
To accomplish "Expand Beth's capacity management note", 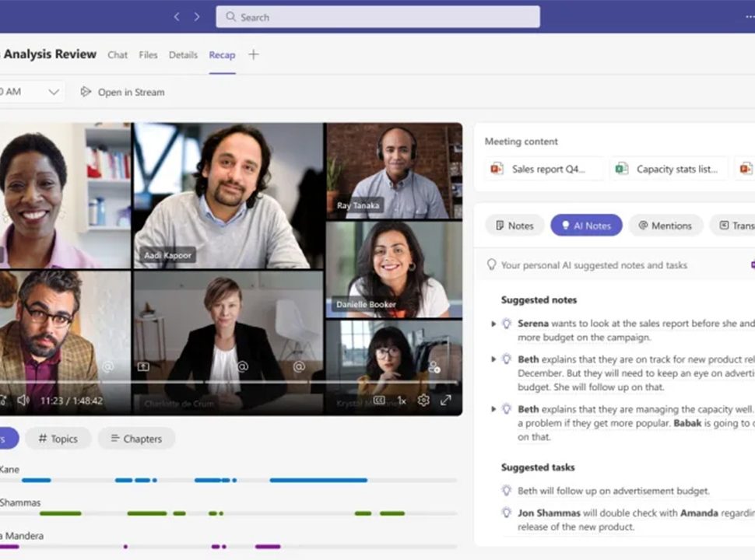I will click(493, 409).
